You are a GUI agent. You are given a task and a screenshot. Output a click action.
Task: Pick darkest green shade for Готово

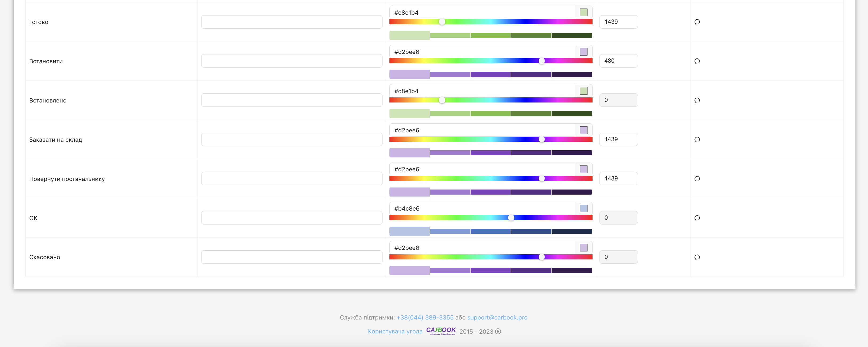571,36
